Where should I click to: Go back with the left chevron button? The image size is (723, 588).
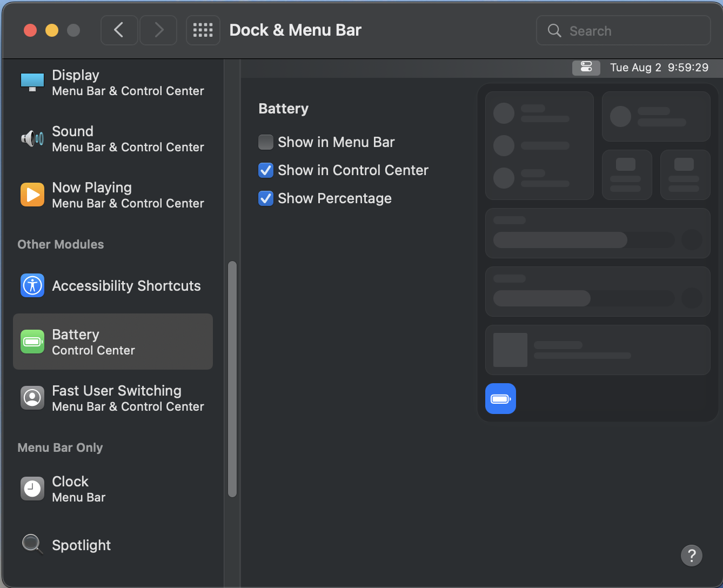click(x=119, y=30)
